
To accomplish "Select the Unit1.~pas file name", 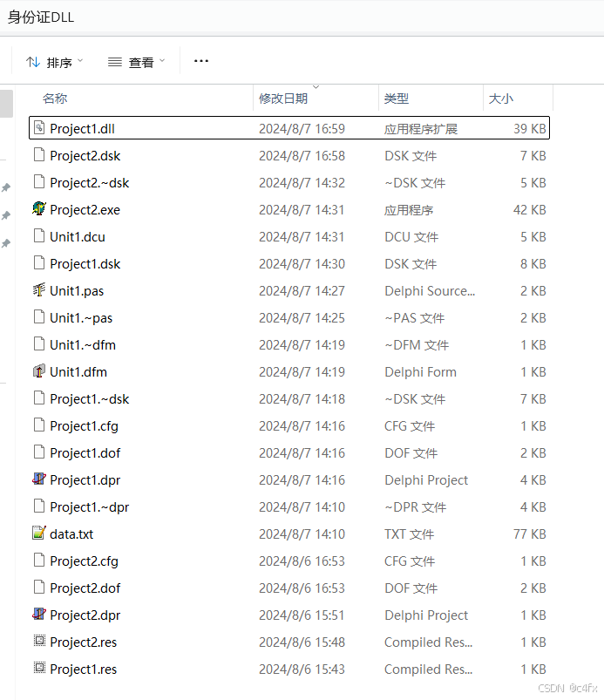I will coord(81,318).
